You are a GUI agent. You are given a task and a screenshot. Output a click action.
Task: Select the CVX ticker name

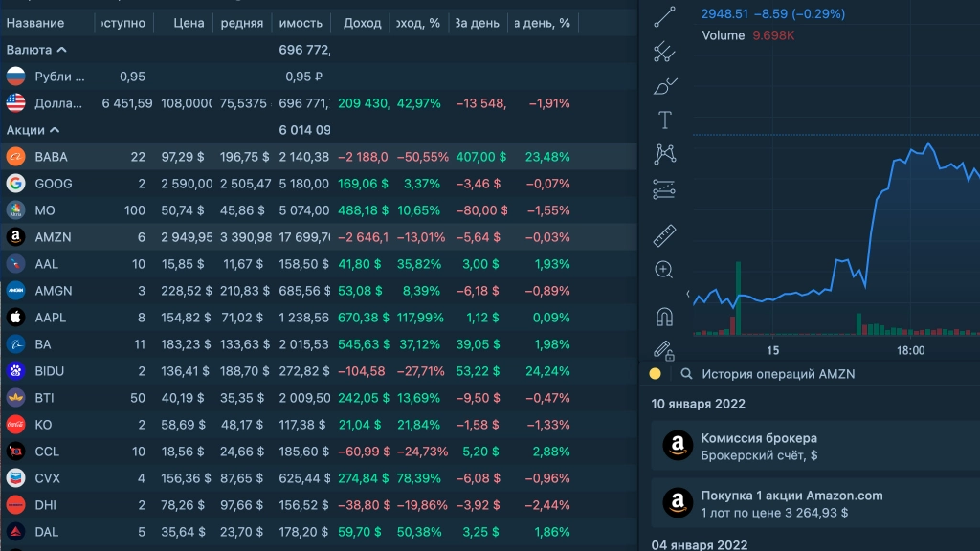coord(48,478)
